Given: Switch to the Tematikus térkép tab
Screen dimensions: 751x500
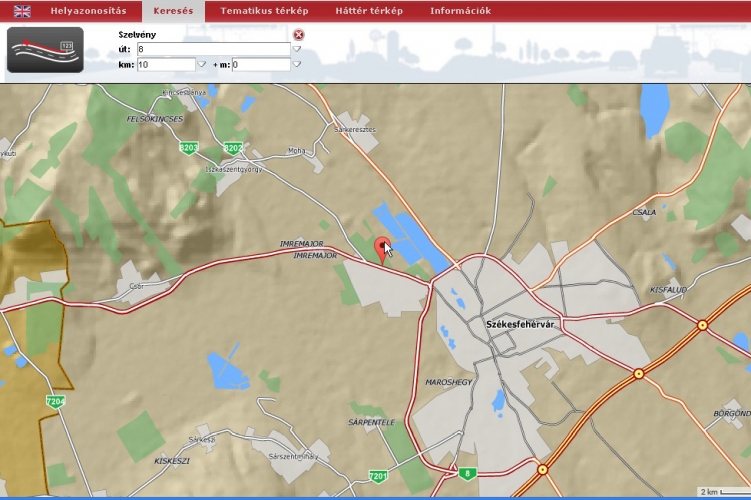Looking at the screenshot, I should 264,11.
